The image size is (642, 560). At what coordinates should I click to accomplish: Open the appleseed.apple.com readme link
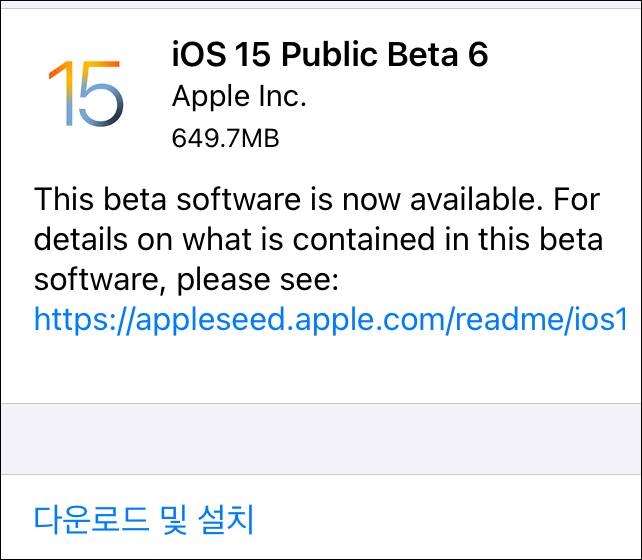coord(330,319)
